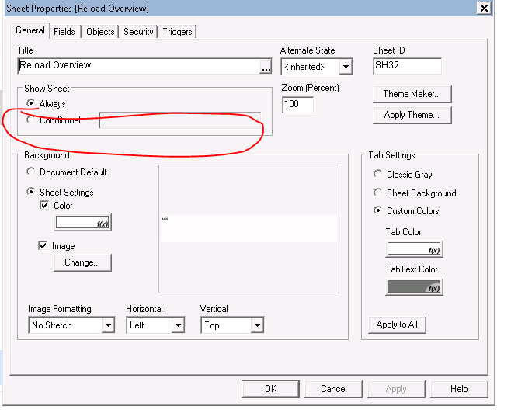Open the background Color swatch
This screenshot has height=420, width=511.
pos(82,223)
